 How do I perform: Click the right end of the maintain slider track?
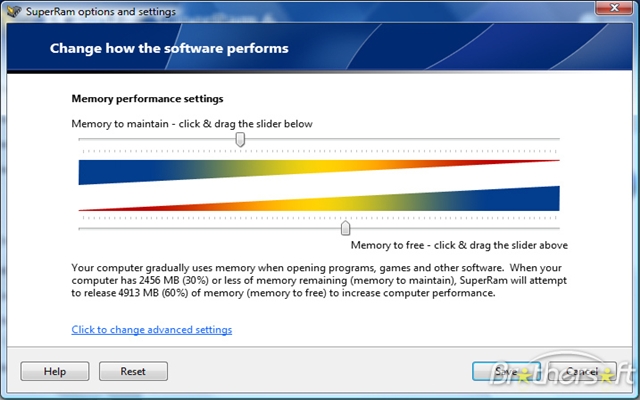pos(555,140)
